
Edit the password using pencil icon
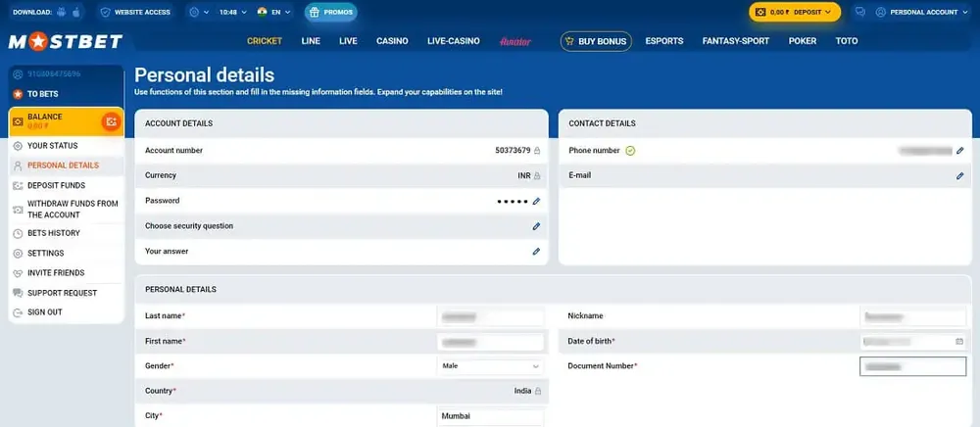click(x=536, y=201)
